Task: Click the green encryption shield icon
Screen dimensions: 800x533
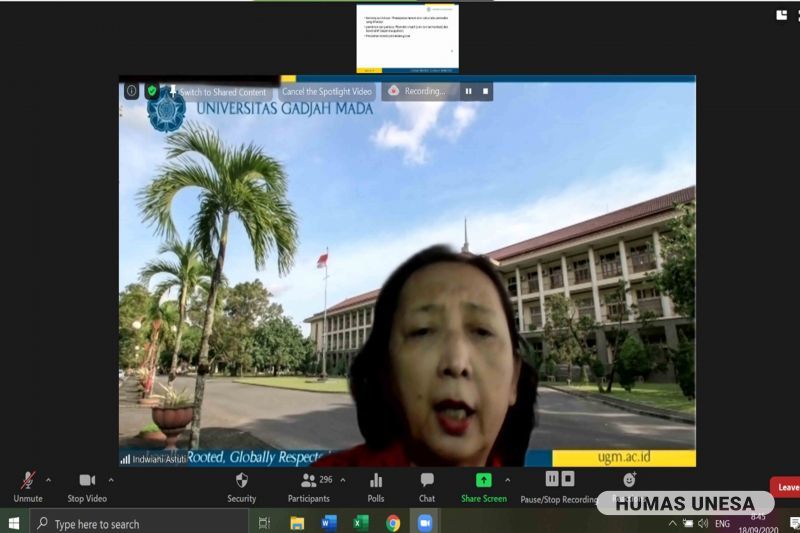Action: point(152,91)
